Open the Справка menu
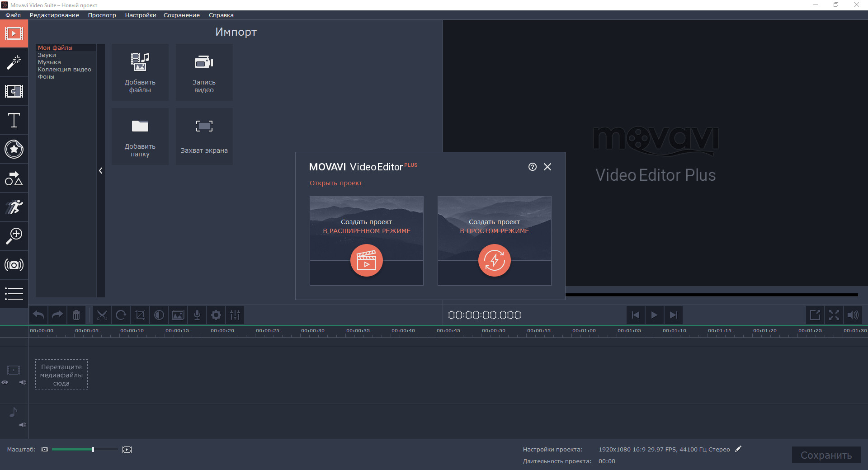The width and height of the screenshot is (868, 470). 221,15
